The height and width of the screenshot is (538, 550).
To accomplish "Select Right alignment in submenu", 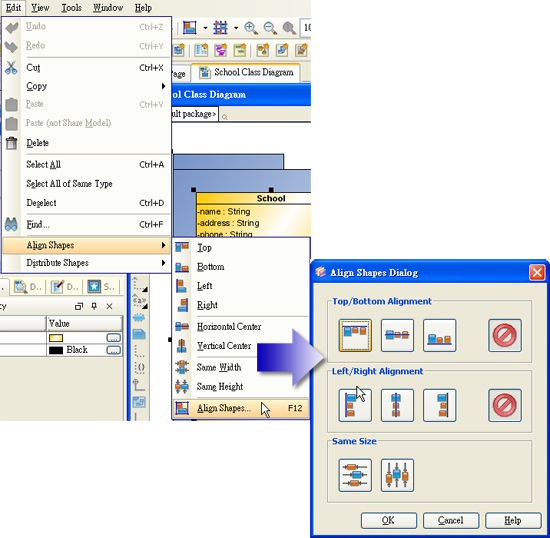I will pyautogui.click(x=241, y=305).
